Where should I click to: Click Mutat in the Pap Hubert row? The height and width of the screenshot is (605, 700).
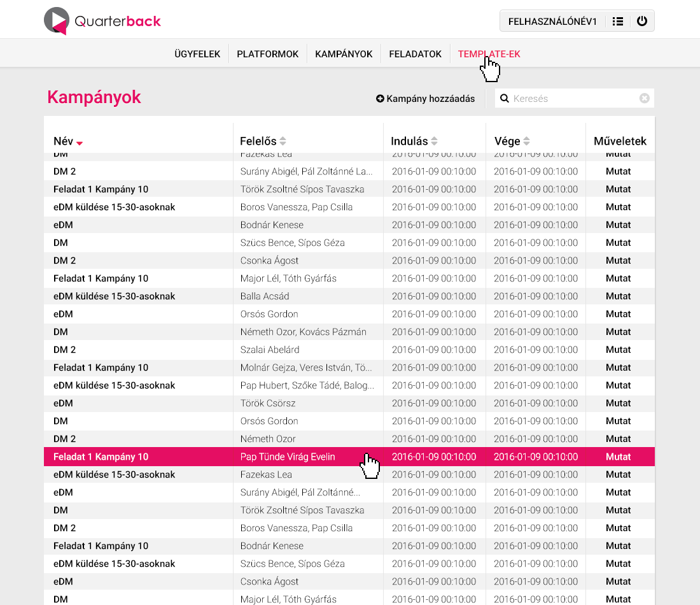click(619, 386)
